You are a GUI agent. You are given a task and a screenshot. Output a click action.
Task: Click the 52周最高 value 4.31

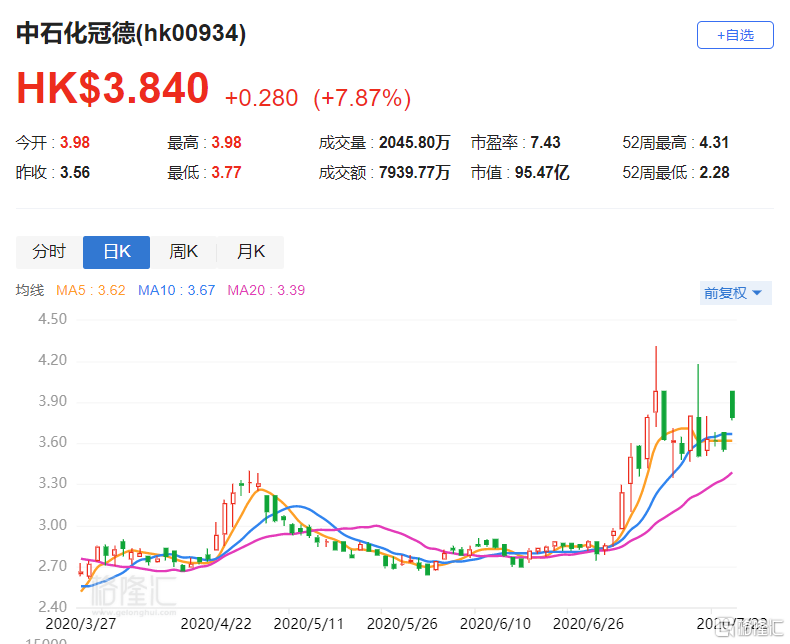(x=714, y=143)
